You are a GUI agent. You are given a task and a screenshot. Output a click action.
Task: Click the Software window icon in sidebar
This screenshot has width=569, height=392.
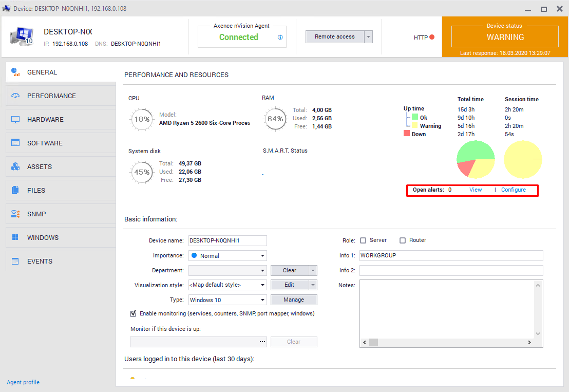point(15,143)
